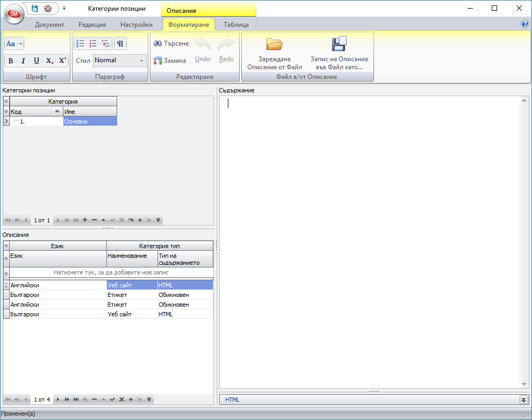The image size is (532, 420).
Task: Open the Стил Normal style dropdown
Action: pyautogui.click(x=120, y=60)
